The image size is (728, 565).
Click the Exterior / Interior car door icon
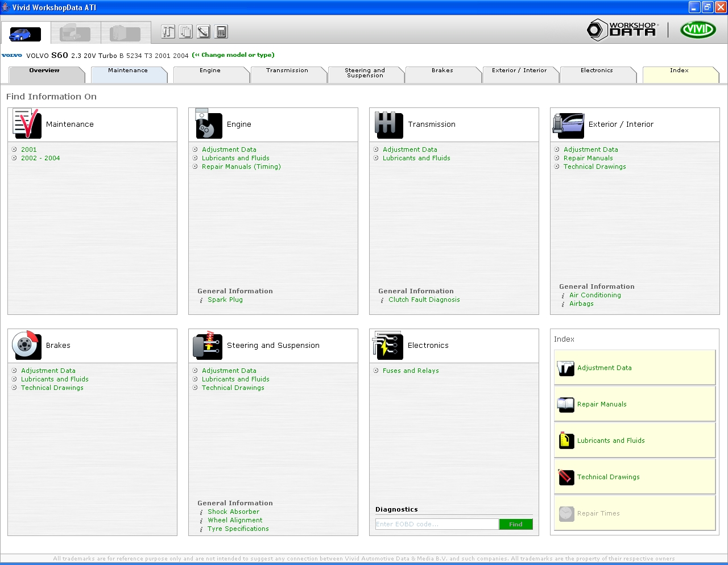click(569, 124)
